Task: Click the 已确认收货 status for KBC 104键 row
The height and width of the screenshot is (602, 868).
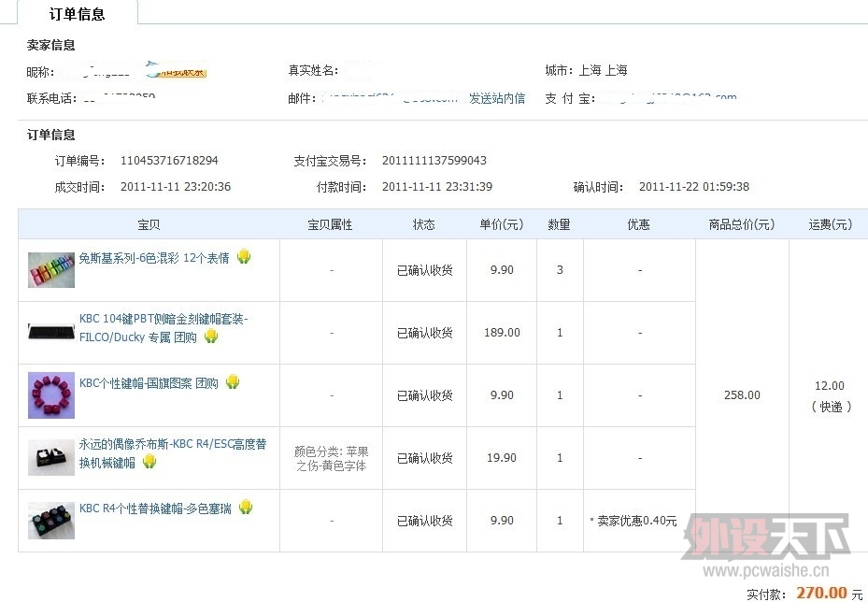Action: pos(424,332)
